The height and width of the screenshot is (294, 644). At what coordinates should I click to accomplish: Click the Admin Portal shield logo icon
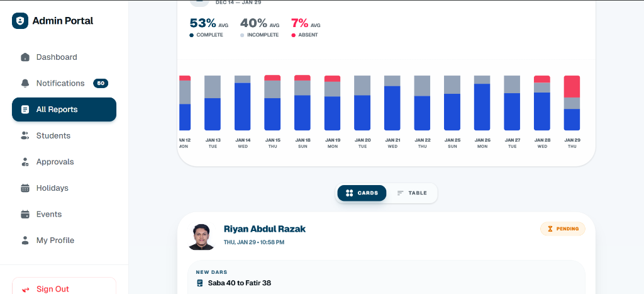[21, 21]
